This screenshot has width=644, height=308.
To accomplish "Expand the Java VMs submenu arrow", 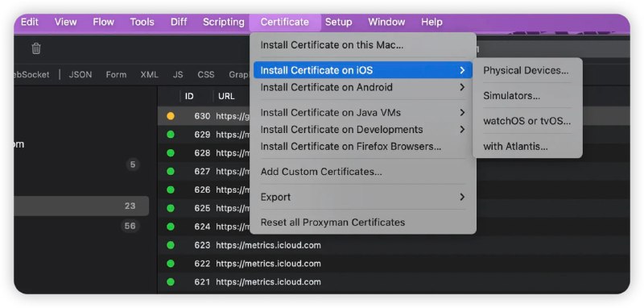I will 462,113.
